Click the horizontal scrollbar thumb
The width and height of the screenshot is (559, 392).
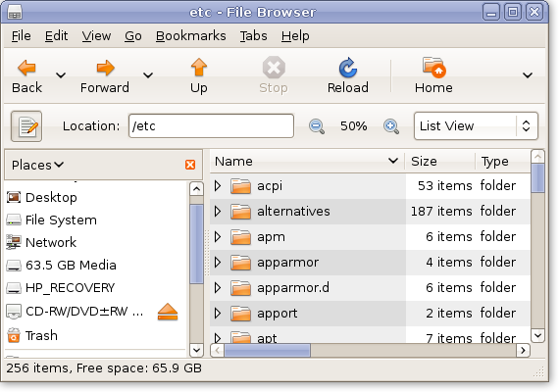pos(267,351)
